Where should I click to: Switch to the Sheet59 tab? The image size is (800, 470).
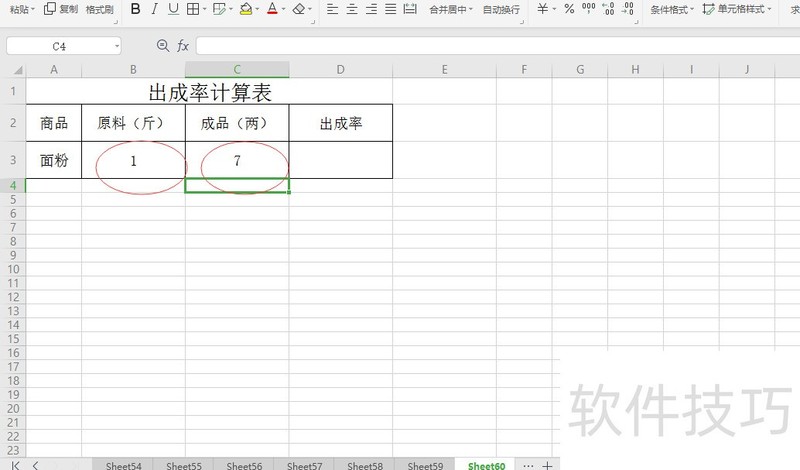tap(425, 465)
